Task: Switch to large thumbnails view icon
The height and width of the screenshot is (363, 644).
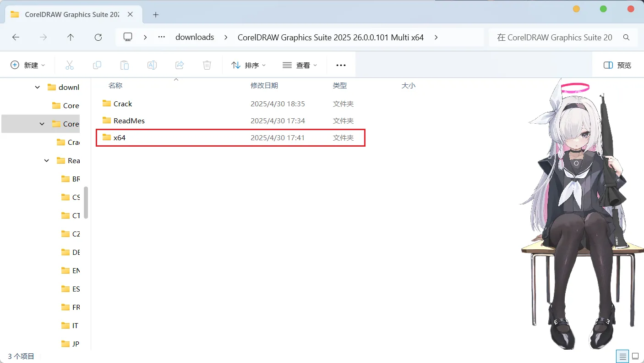Action: (635, 356)
